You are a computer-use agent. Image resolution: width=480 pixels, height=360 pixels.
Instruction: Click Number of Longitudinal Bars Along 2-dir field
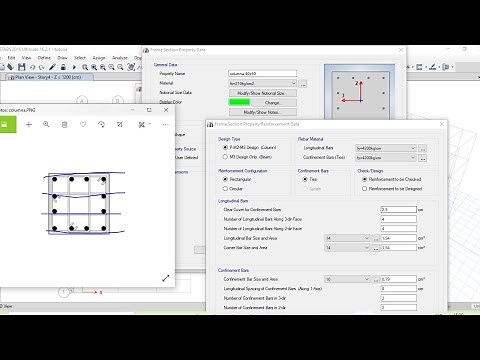point(399,229)
